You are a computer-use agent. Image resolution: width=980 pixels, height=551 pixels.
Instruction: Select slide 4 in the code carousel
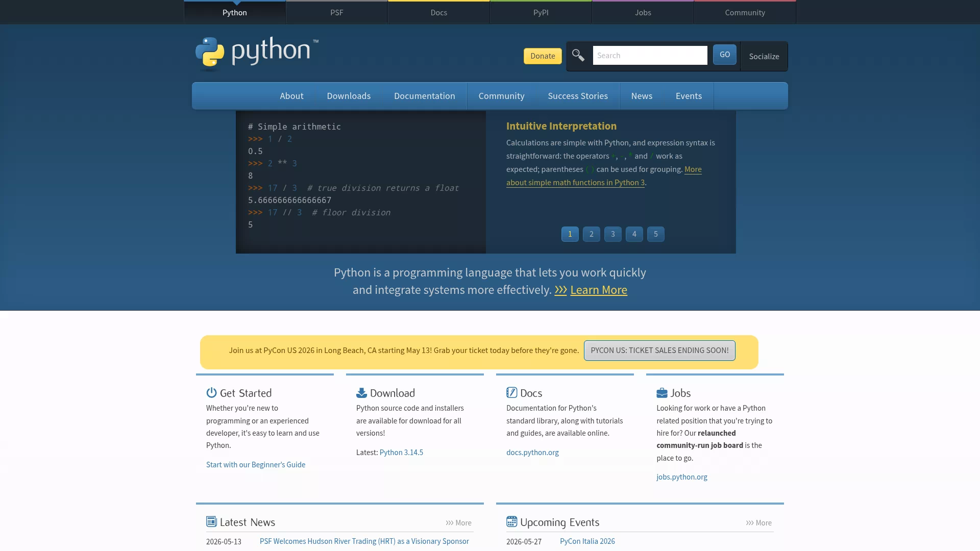tap(634, 234)
